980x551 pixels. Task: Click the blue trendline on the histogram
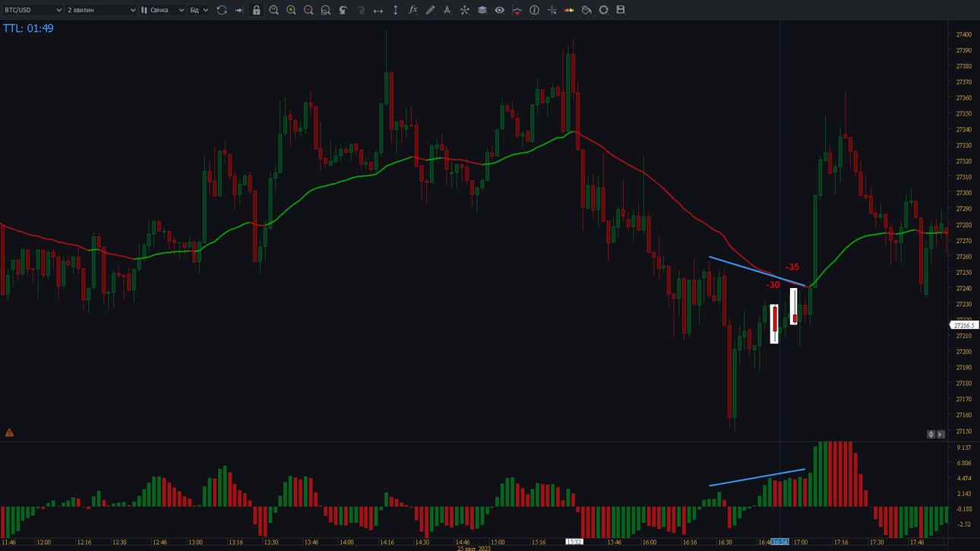point(757,477)
